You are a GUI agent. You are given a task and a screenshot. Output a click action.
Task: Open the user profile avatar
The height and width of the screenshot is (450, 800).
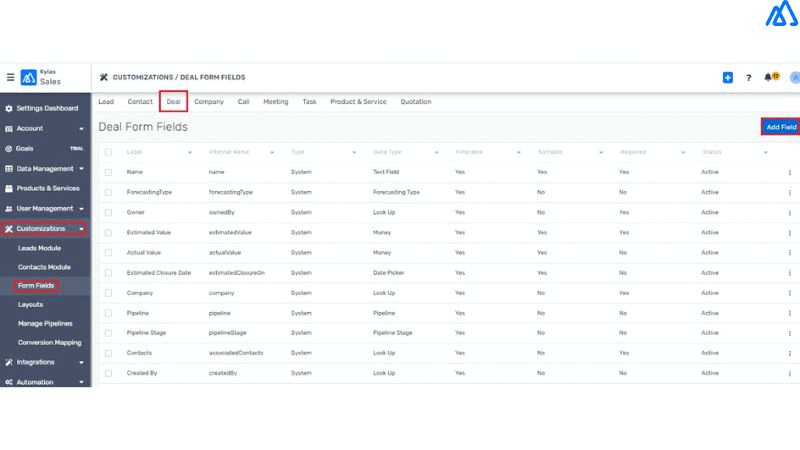pyautogui.click(x=794, y=77)
